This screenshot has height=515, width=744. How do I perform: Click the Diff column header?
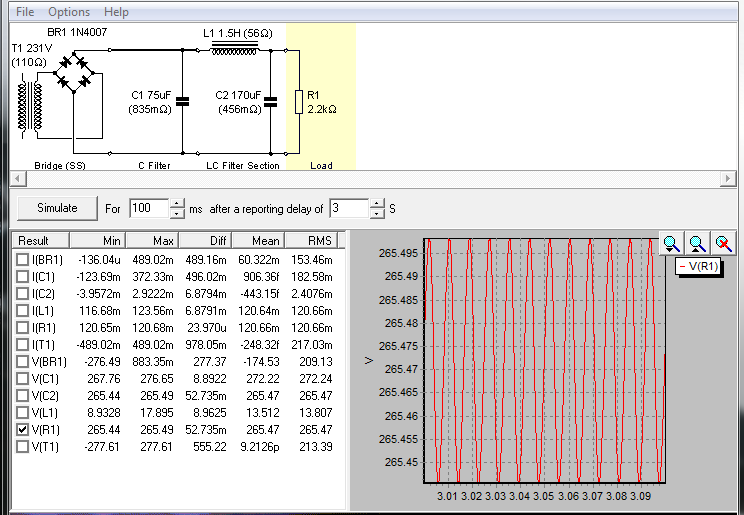coord(206,241)
